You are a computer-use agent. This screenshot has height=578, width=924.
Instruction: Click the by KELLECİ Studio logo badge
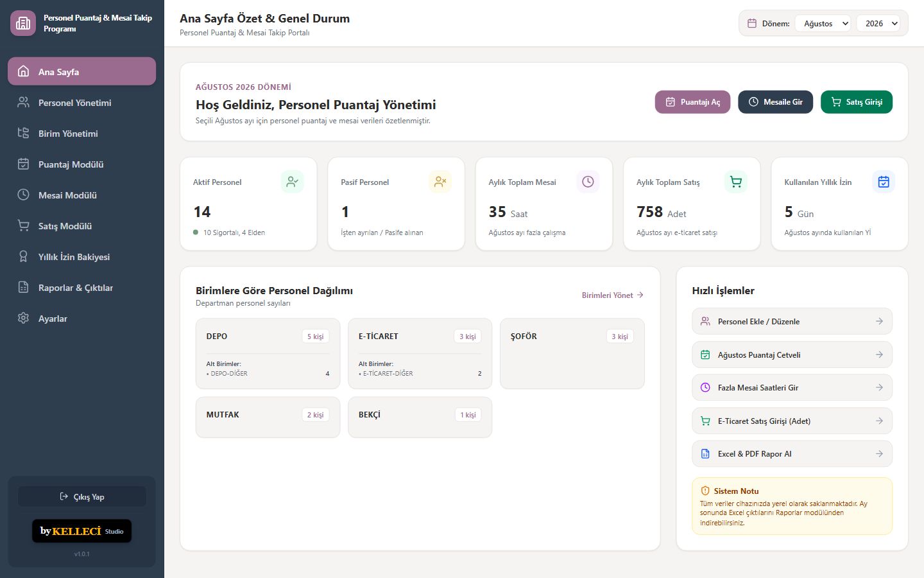81,531
